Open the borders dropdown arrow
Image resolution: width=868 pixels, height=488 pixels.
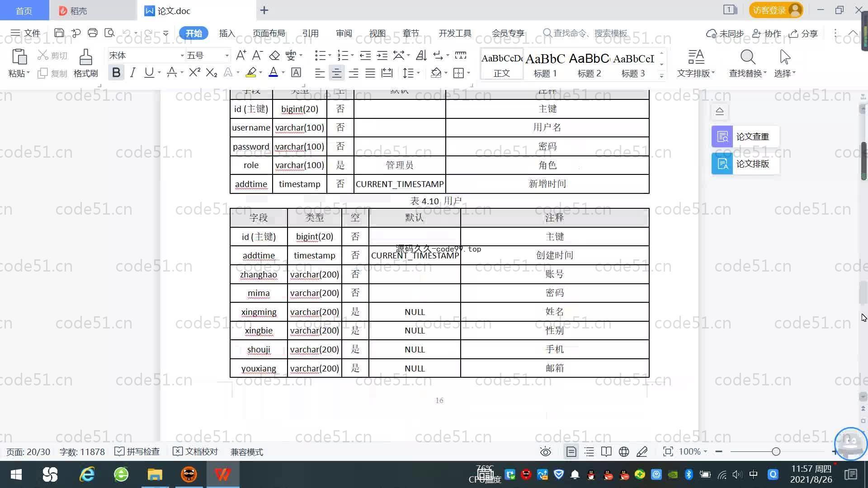[x=469, y=73]
